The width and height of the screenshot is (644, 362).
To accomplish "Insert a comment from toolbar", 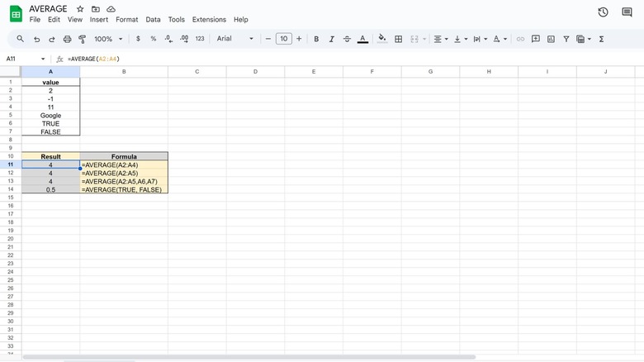I will tap(536, 39).
